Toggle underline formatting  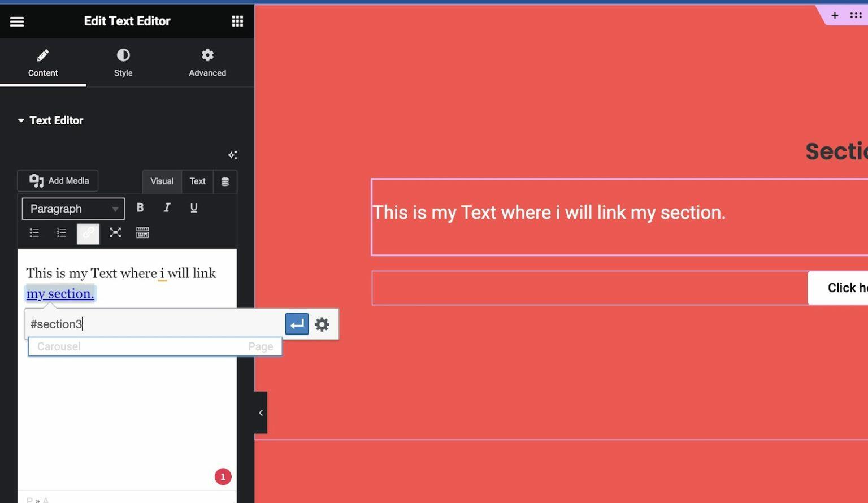click(x=194, y=208)
